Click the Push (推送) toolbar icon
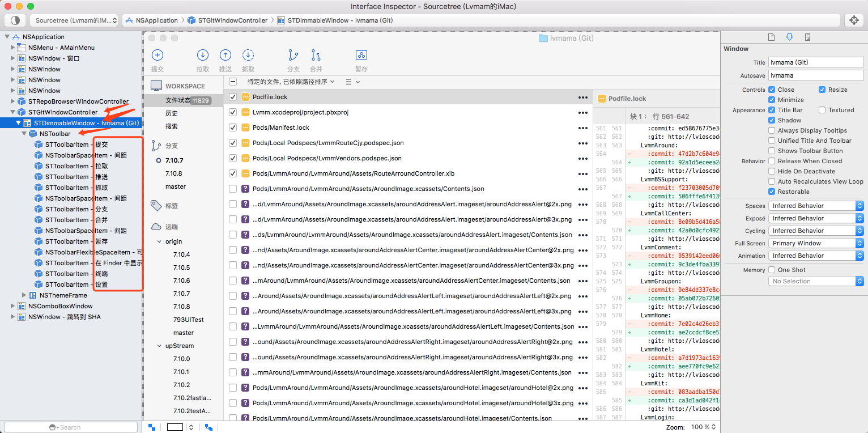 pyautogui.click(x=225, y=55)
